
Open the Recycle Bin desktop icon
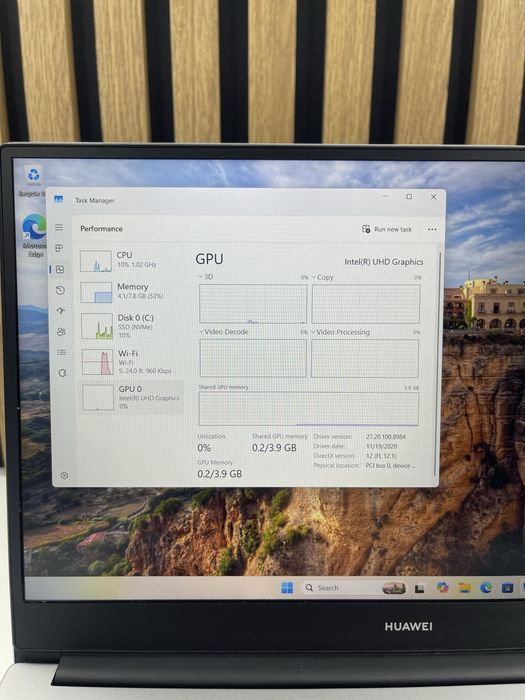click(x=33, y=182)
